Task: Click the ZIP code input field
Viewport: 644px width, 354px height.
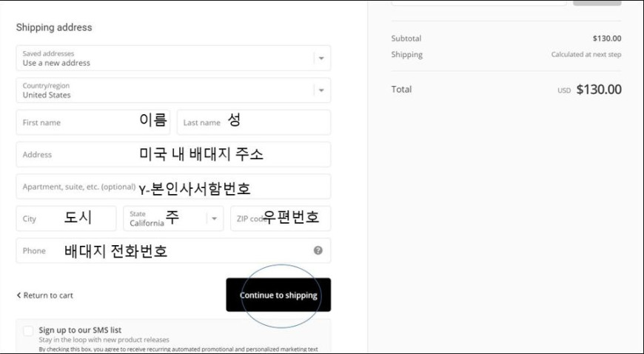Action: 281,218
